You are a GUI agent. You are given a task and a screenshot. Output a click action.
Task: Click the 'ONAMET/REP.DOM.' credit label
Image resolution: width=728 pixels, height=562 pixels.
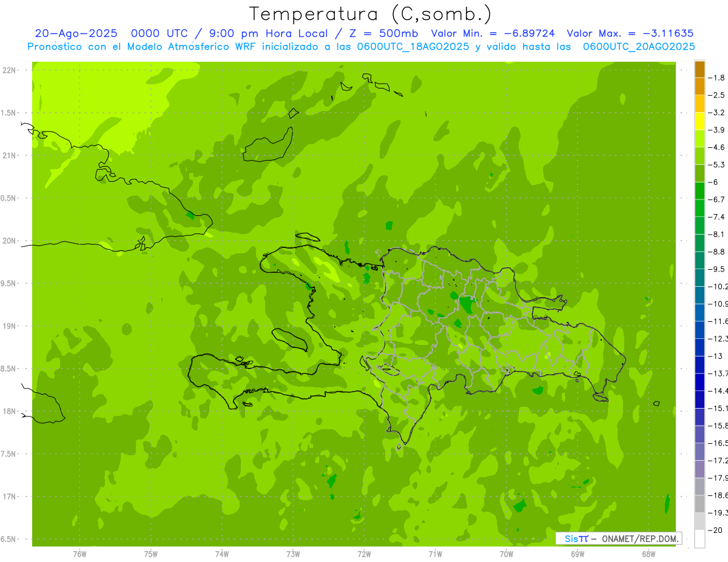click(639, 538)
